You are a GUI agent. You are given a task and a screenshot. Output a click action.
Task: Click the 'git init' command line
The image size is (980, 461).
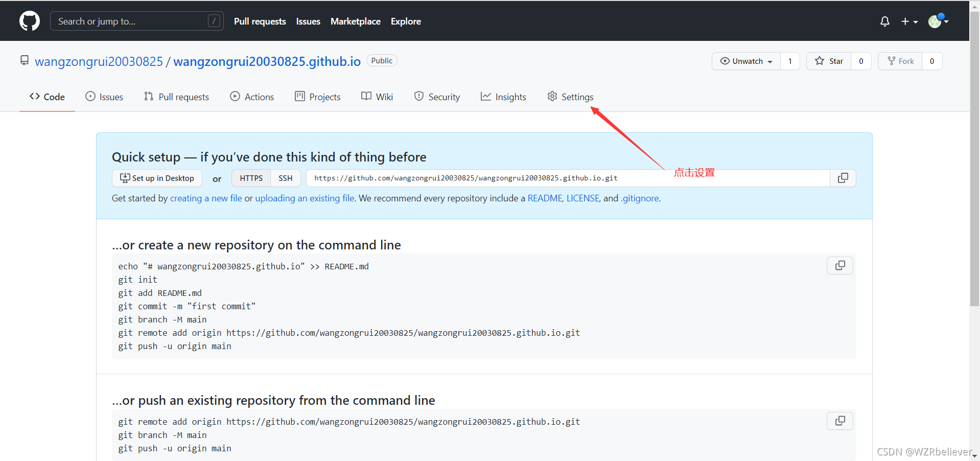click(x=138, y=280)
